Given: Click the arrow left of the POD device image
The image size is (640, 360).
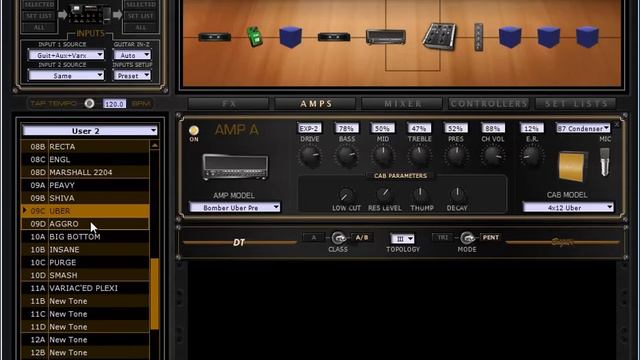Looking at the screenshot, I should [x=62, y=15].
